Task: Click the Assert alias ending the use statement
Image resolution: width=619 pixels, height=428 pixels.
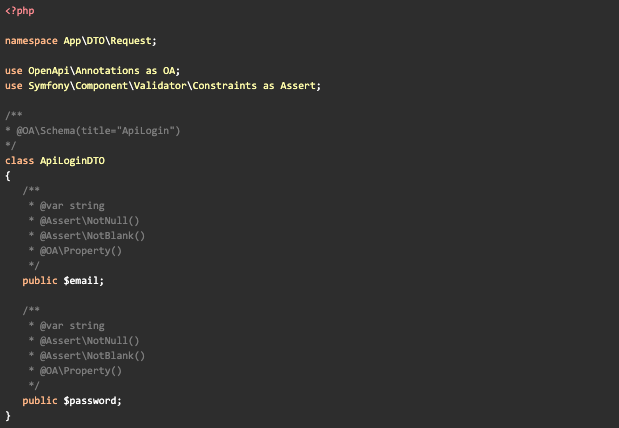Action: [x=301, y=86]
